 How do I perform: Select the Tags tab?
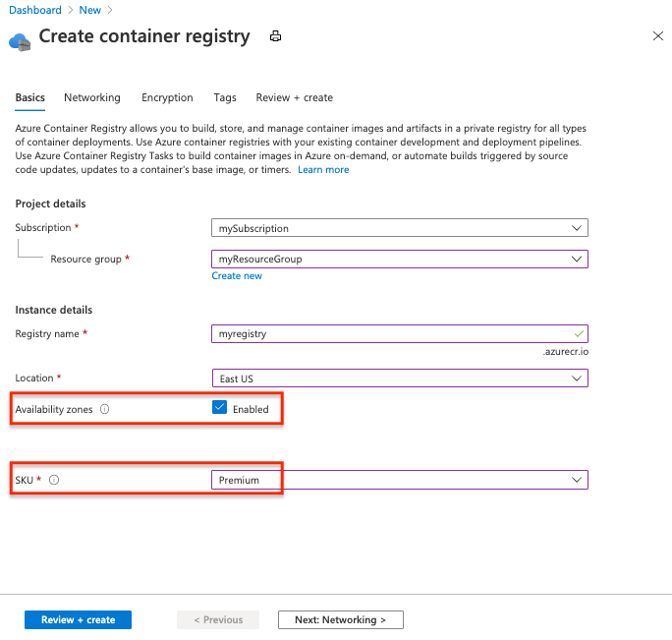[x=225, y=98]
